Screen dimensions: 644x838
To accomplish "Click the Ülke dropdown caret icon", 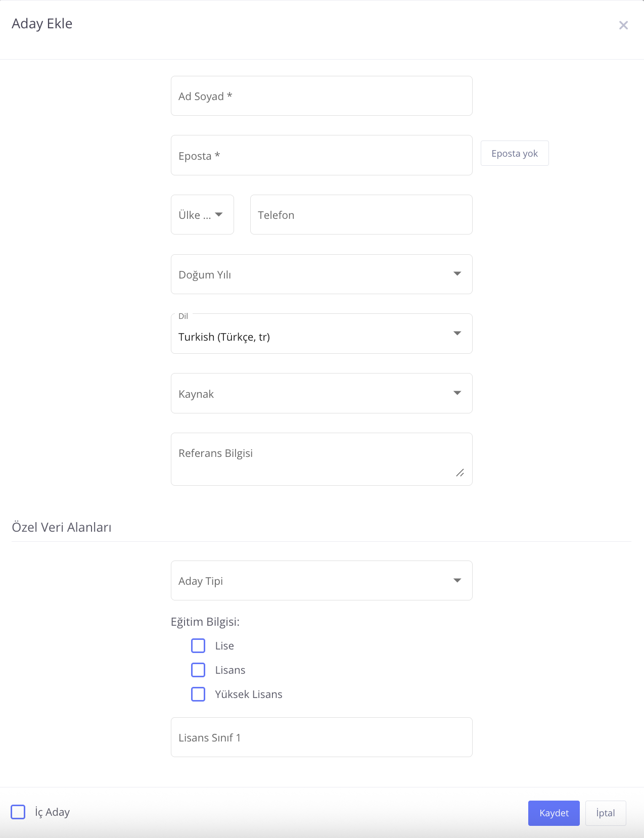I will click(219, 215).
